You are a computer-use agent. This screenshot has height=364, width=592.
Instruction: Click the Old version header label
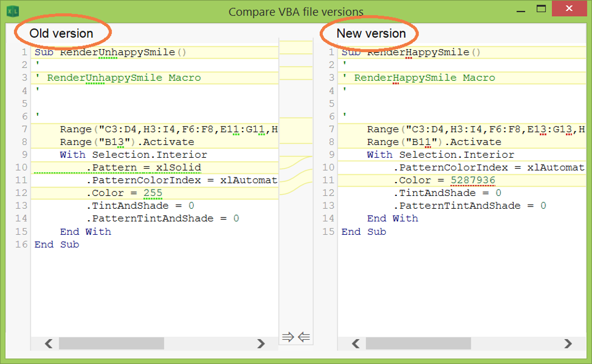(61, 34)
